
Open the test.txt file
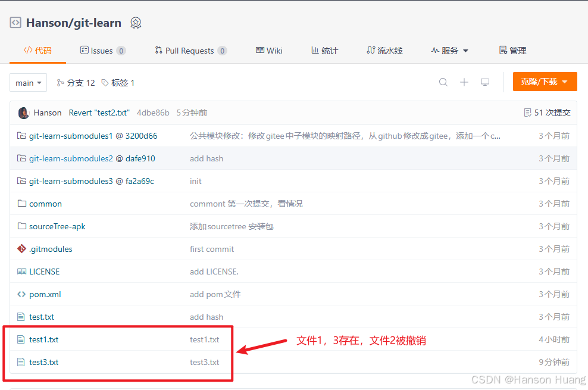point(42,317)
